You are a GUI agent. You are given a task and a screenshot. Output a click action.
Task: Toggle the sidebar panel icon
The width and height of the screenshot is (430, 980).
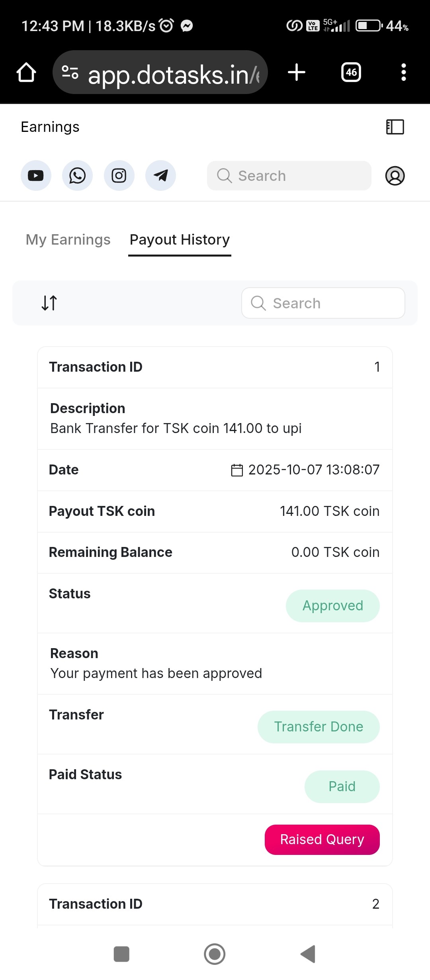click(395, 127)
